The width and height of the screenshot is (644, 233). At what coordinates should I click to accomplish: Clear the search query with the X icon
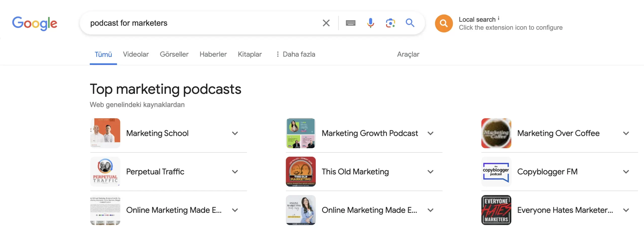tap(326, 23)
